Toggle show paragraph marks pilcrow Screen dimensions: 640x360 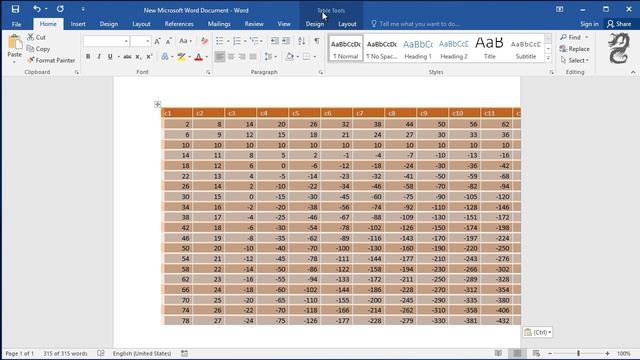[317, 41]
